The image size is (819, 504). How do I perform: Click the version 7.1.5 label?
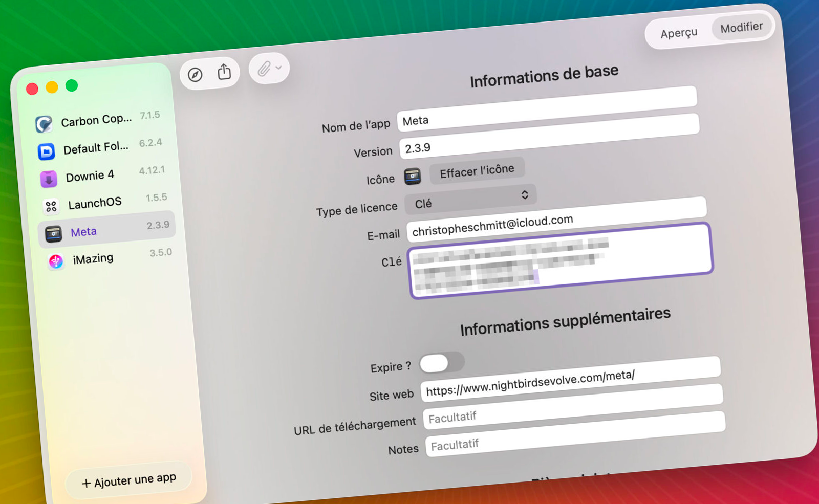pyautogui.click(x=150, y=115)
